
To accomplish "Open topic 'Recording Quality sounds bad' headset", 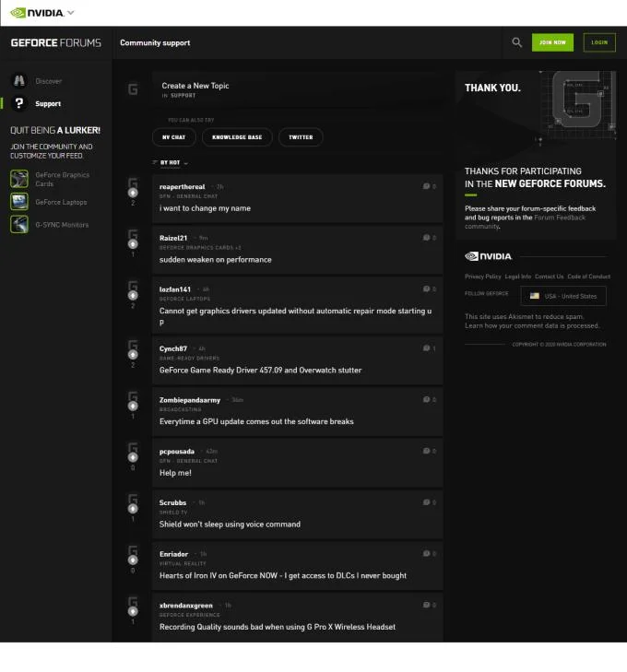I will [x=278, y=627].
